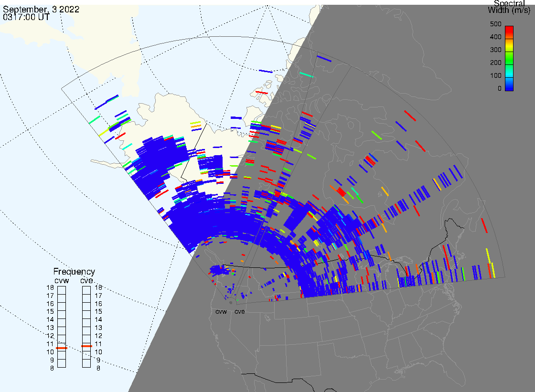Click the 'cvw' radar station label on map
The width and height of the screenshot is (535, 392).
coord(221,312)
